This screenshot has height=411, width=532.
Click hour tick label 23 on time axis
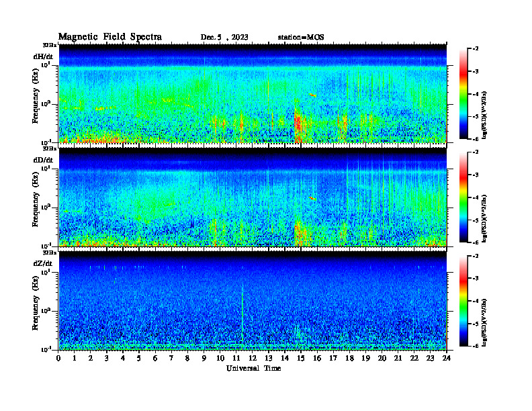tap(431, 359)
